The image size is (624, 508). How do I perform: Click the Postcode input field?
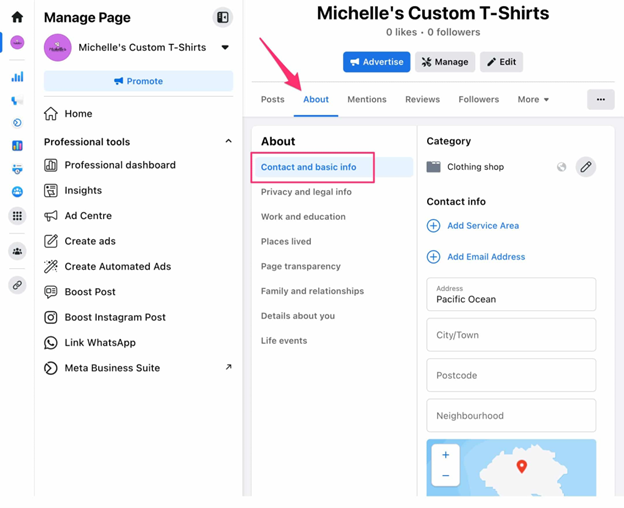pos(511,375)
